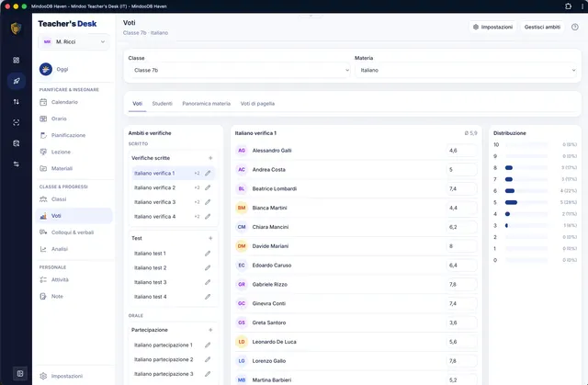
Task: Open the up-down arrows sync icon
Action: [17, 102]
